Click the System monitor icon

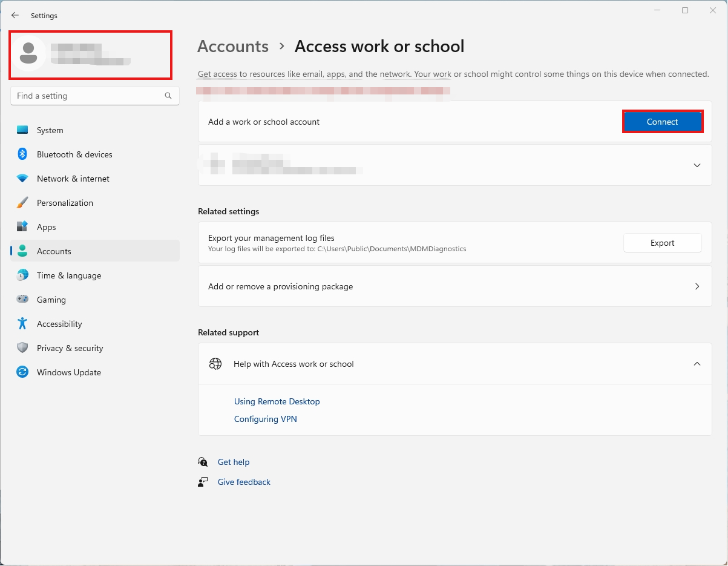[x=22, y=130]
